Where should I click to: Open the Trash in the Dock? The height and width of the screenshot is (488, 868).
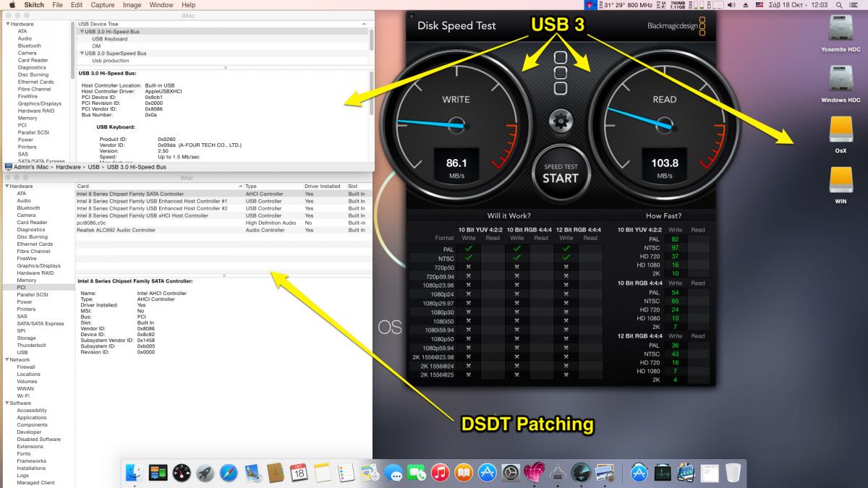[x=733, y=473]
